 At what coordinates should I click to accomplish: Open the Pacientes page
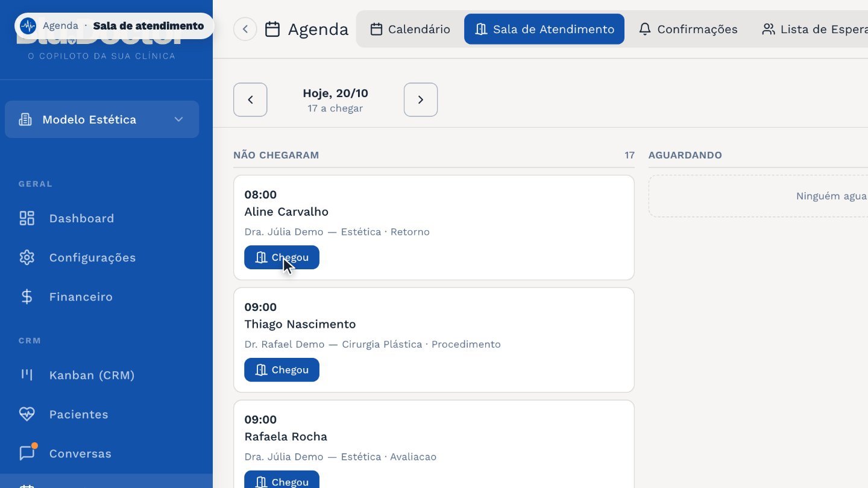tap(106, 414)
